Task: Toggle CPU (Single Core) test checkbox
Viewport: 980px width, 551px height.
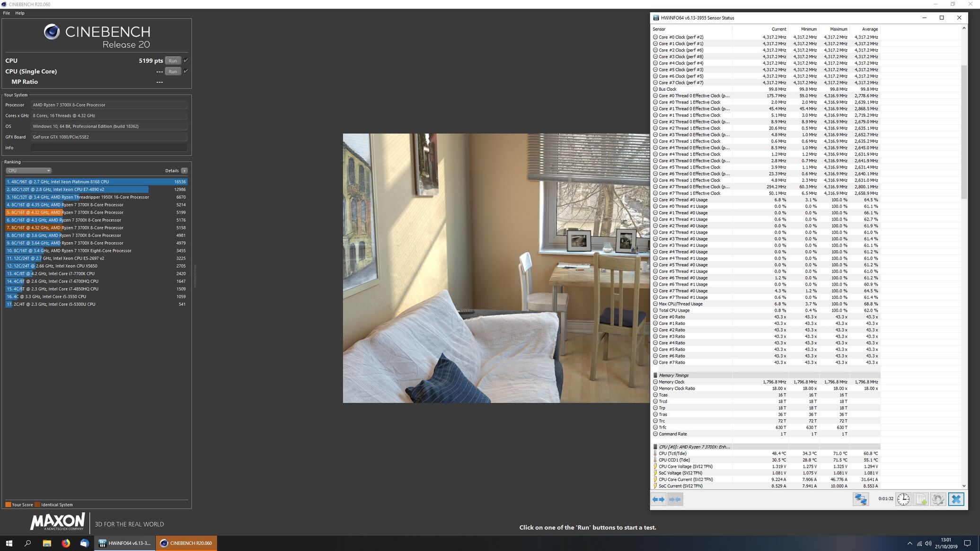Action: (x=186, y=71)
